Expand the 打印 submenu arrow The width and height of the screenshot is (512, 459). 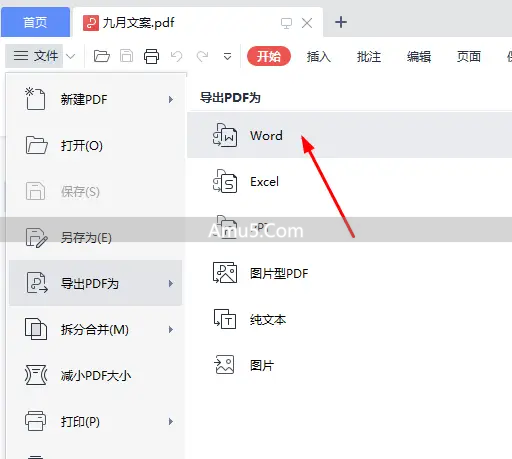[x=171, y=422]
